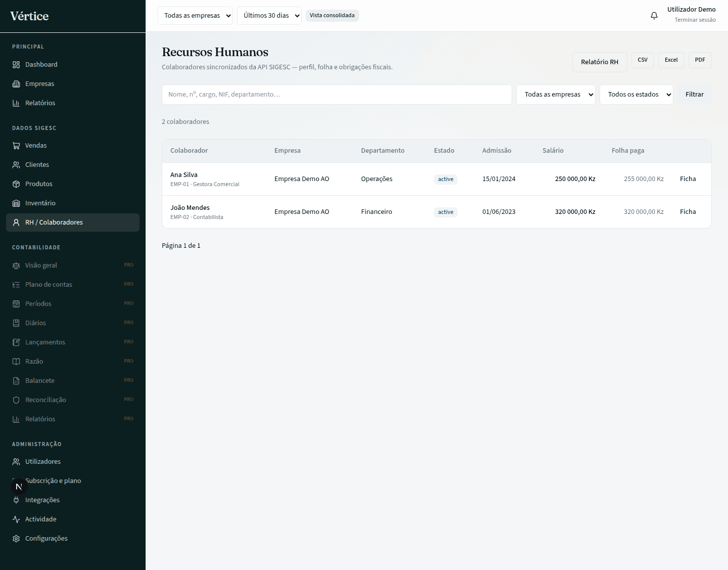Image resolution: width=728 pixels, height=570 pixels.
Task: Click the Clientes people icon
Action: click(x=16, y=165)
